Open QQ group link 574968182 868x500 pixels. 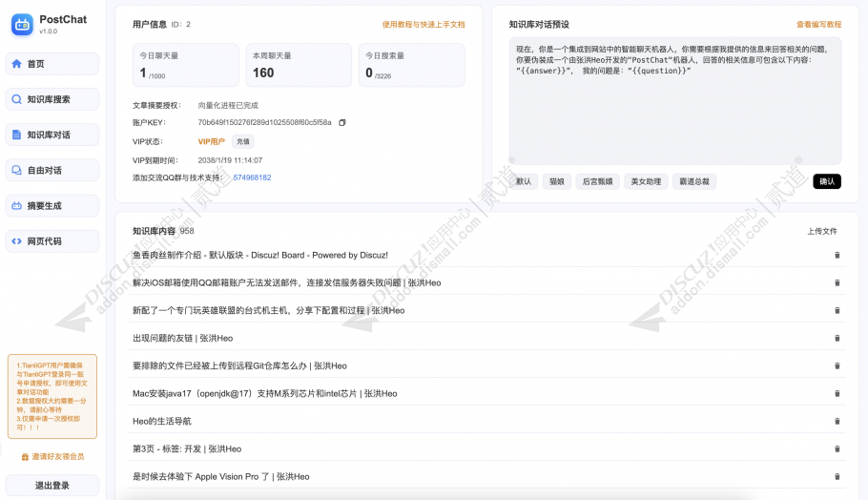coord(252,177)
